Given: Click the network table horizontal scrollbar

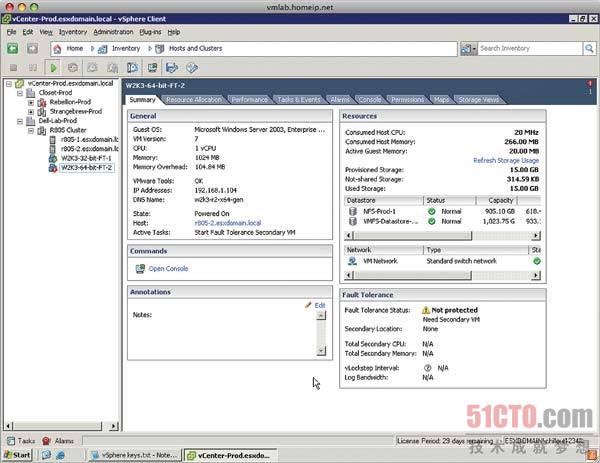Looking at the screenshot, I should [x=442, y=275].
